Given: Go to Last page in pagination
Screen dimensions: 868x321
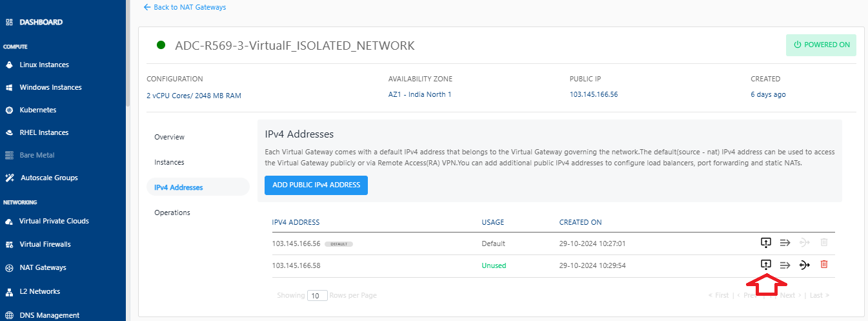Looking at the screenshot, I should tap(820, 295).
